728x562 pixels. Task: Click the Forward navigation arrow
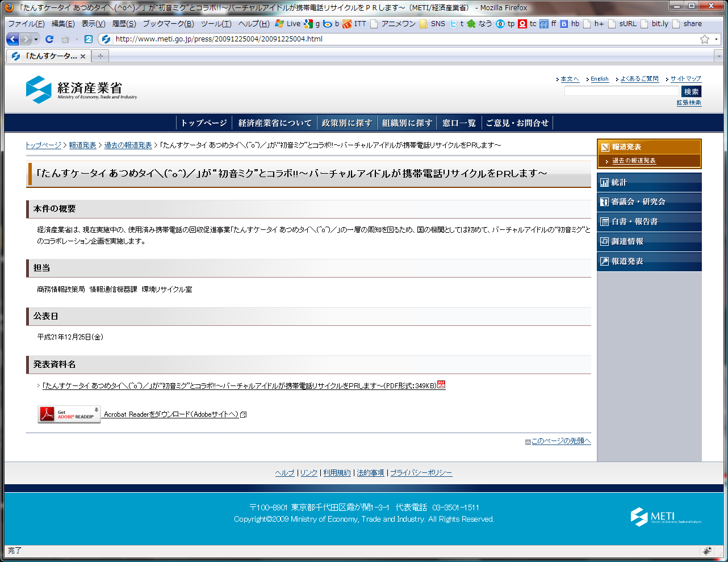[x=26, y=39]
